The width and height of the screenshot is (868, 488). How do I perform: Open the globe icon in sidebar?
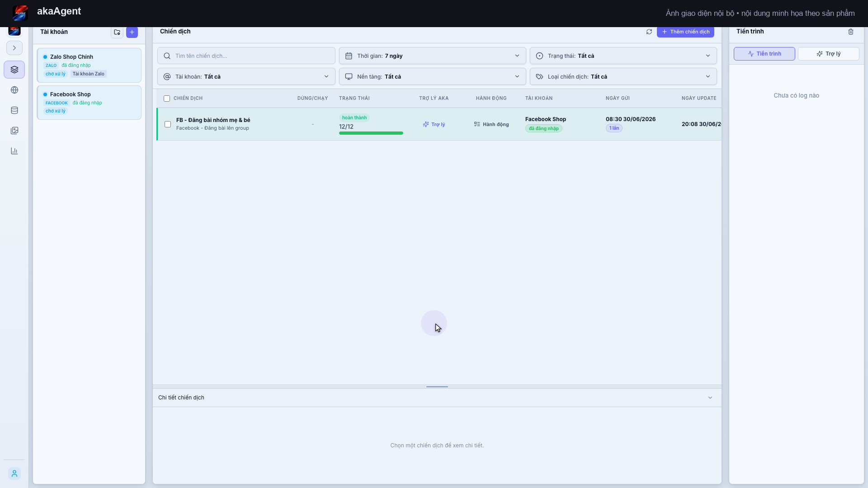pos(14,90)
